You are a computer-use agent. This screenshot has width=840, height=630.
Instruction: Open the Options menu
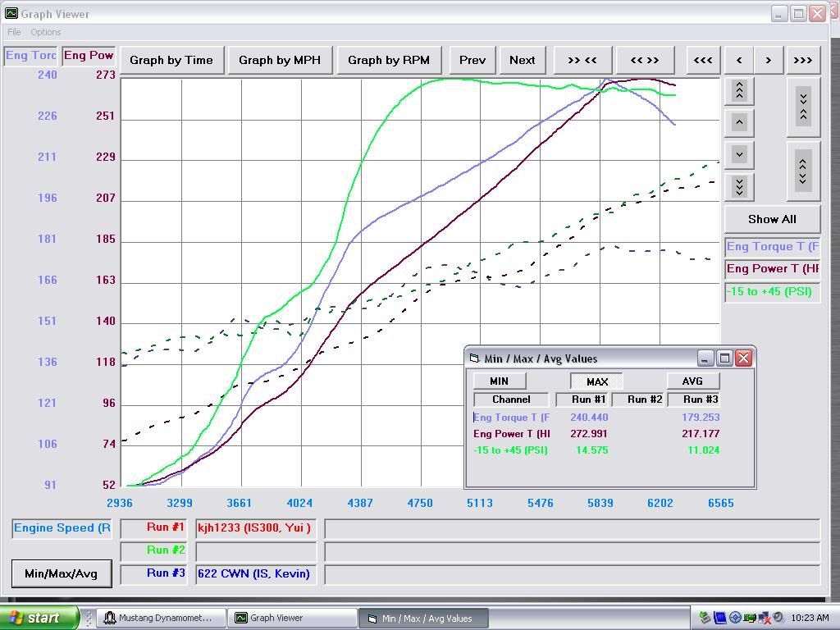[x=46, y=32]
